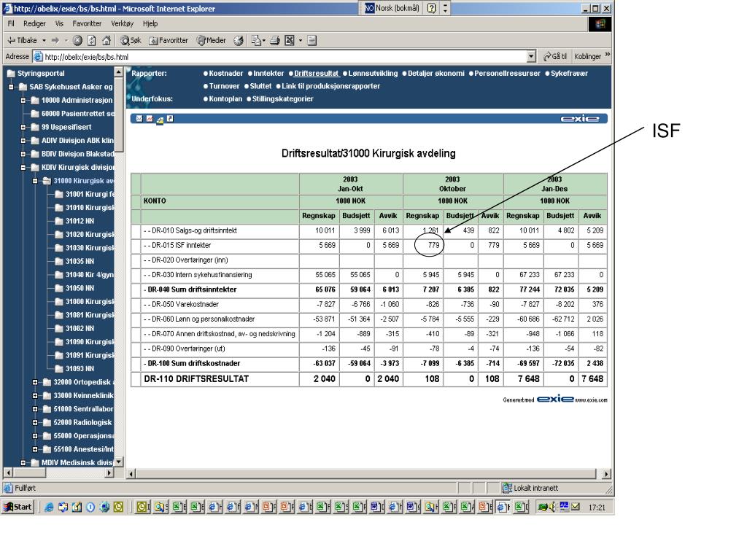The width and height of the screenshot is (747, 560).
Task: Stop loading with the Stop icon
Action: coord(77,41)
